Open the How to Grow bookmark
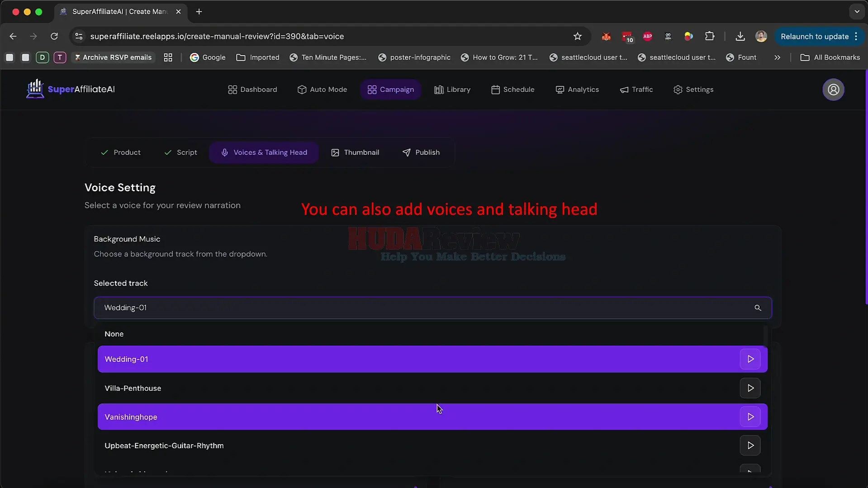Viewport: 868px width, 488px height. click(x=499, y=57)
